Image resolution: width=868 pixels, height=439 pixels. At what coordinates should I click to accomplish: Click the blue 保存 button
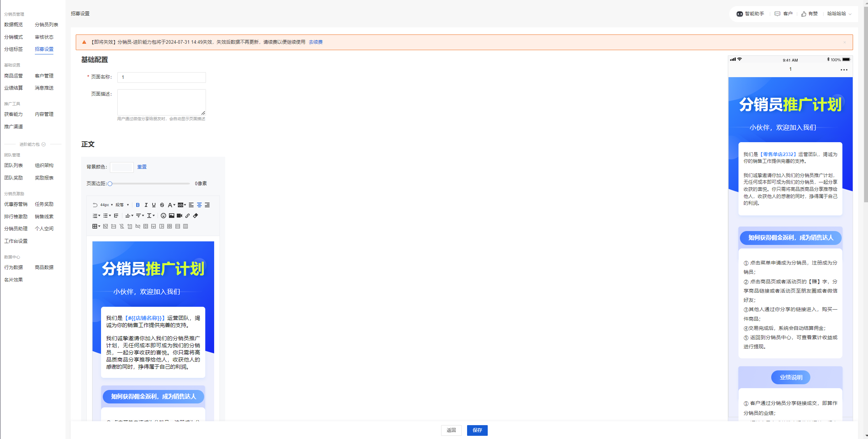(x=477, y=430)
